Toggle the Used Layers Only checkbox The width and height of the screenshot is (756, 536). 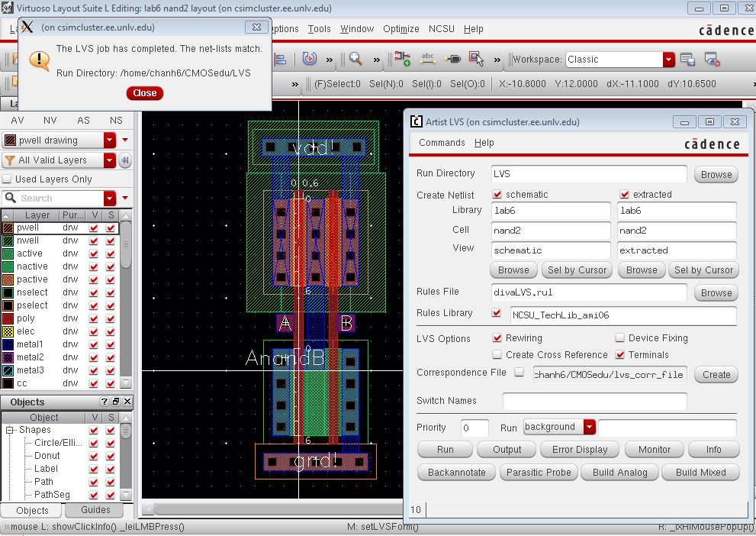6,179
